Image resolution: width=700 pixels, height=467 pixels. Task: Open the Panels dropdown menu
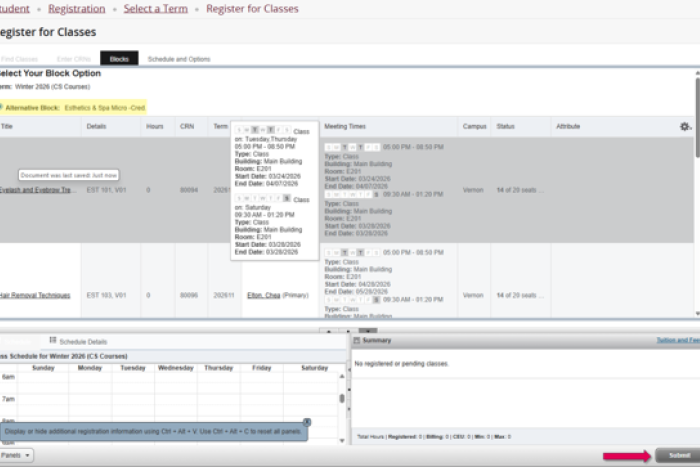click(16, 455)
